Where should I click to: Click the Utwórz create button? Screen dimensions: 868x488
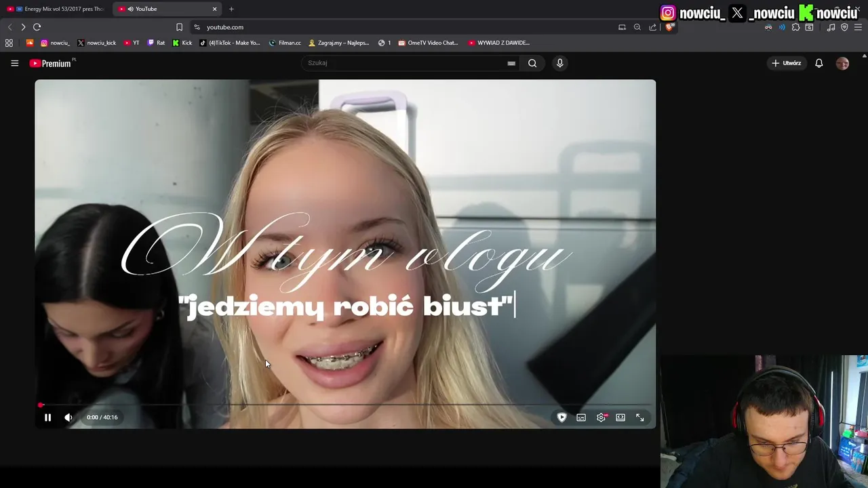tap(786, 63)
